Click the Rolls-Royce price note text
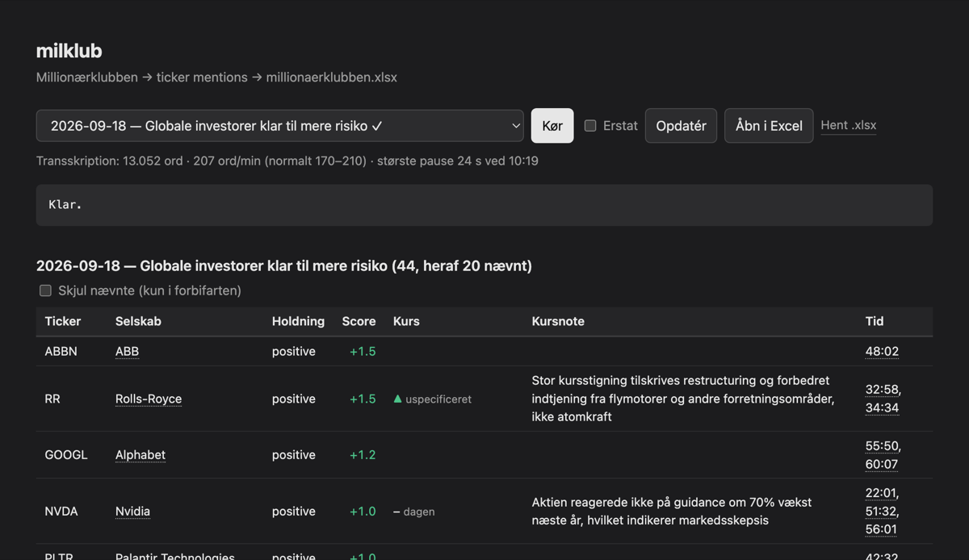The height and width of the screenshot is (560, 969). click(x=683, y=399)
